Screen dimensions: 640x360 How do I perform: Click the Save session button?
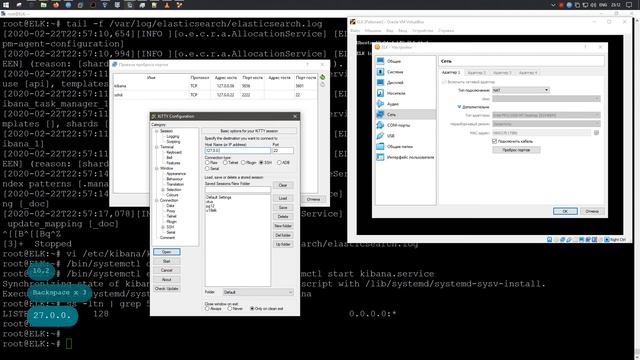(x=283, y=207)
